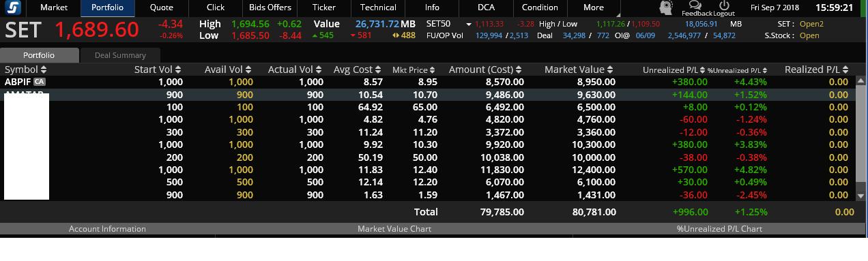The height and width of the screenshot is (261, 868).
Task: Switch to the Deal Summary tab
Action: [120, 55]
